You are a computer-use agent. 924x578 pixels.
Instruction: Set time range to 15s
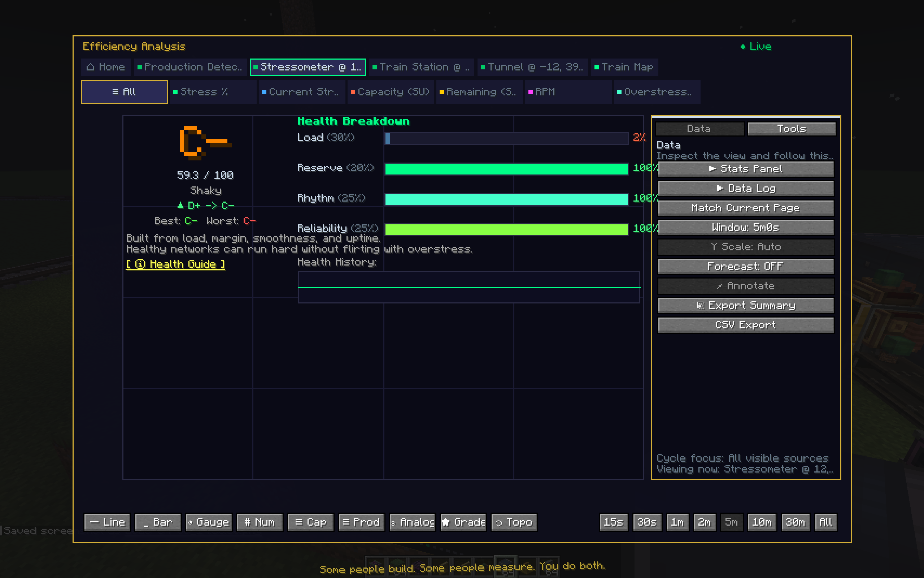(x=614, y=522)
